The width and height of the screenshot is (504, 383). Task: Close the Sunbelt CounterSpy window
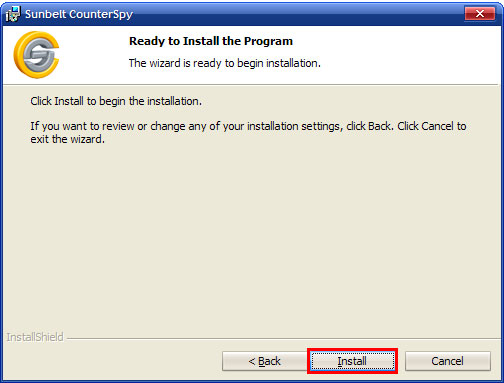point(480,14)
